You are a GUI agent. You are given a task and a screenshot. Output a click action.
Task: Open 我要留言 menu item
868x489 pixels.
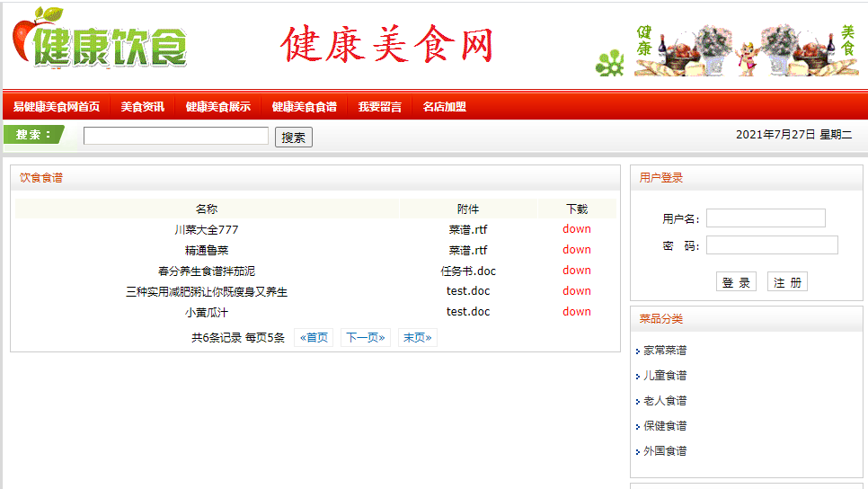380,106
